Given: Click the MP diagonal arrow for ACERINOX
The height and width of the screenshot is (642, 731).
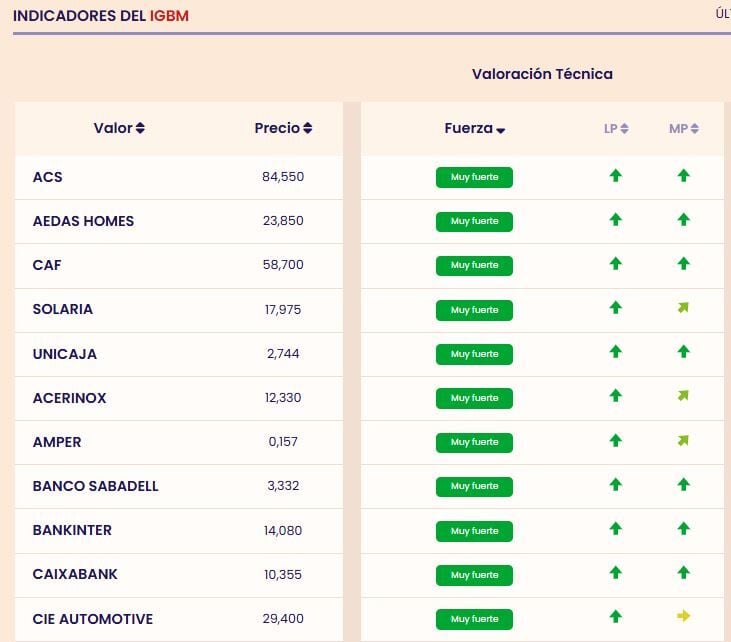Looking at the screenshot, I should 683,397.
